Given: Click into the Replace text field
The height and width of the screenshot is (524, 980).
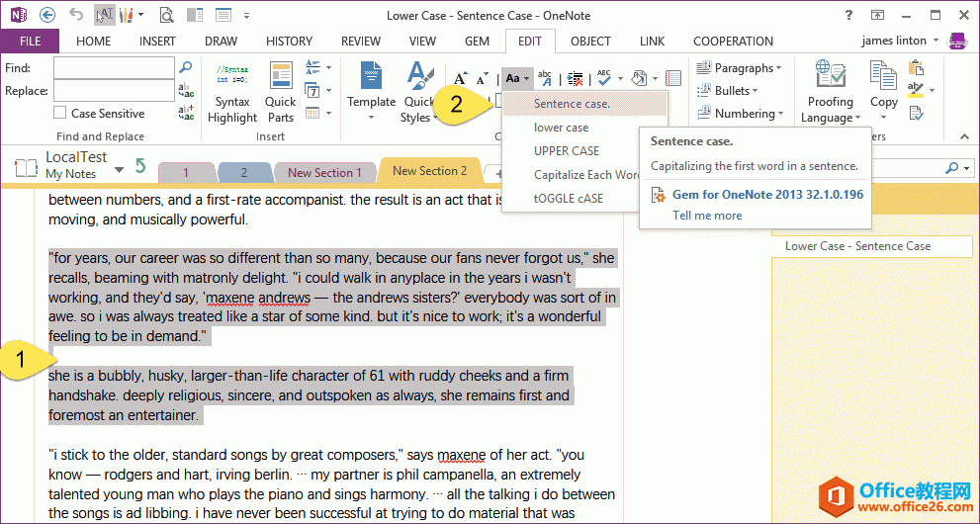Looking at the screenshot, I should tap(114, 91).
